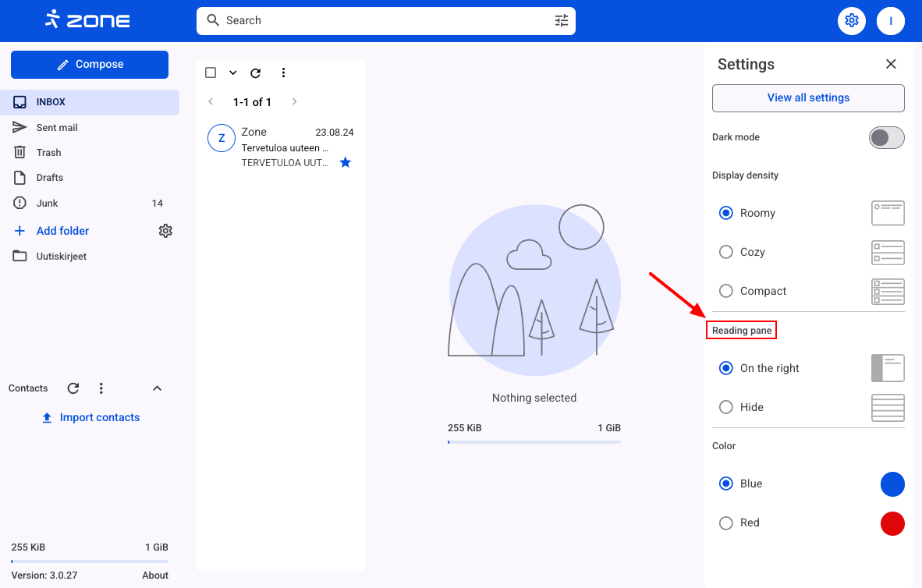922x588 pixels.
Task: Pick the Red color swatch
Action: pyautogui.click(x=892, y=523)
